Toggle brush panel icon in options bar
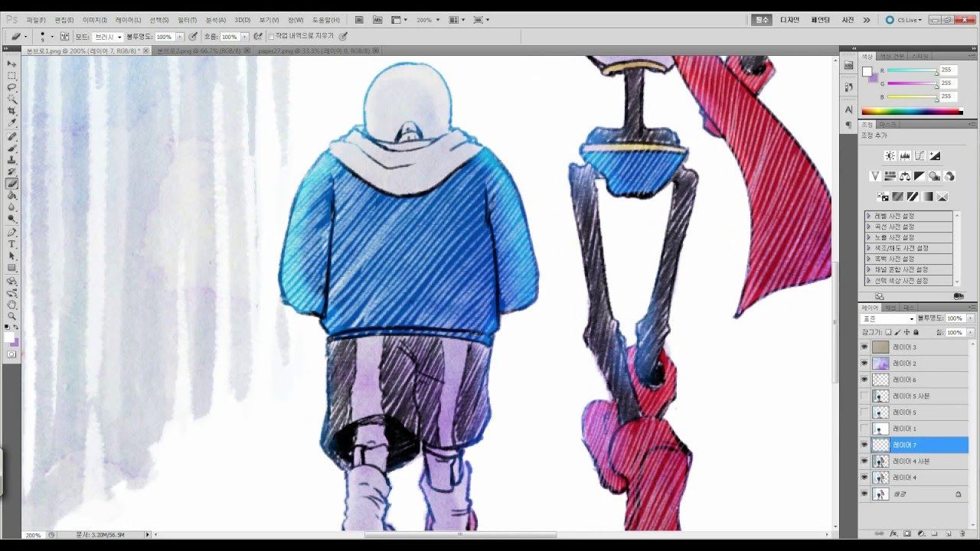 pos(64,36)
